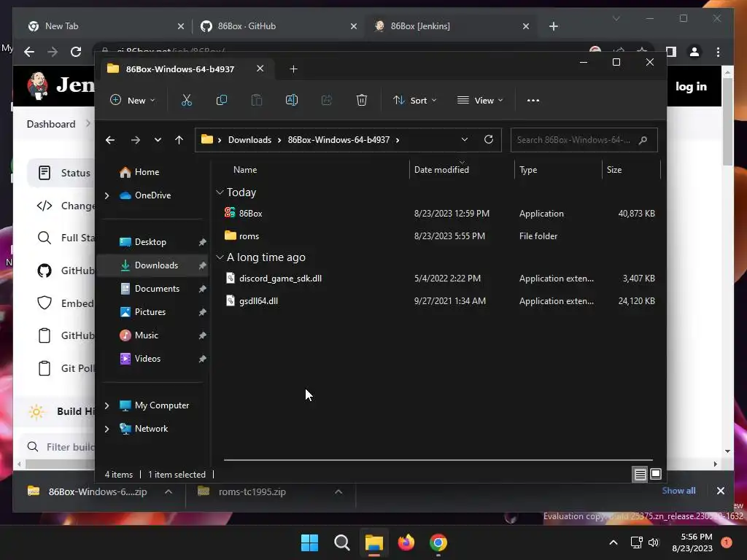
Task: Click Jenkins log in link
Action: (691, 86)
